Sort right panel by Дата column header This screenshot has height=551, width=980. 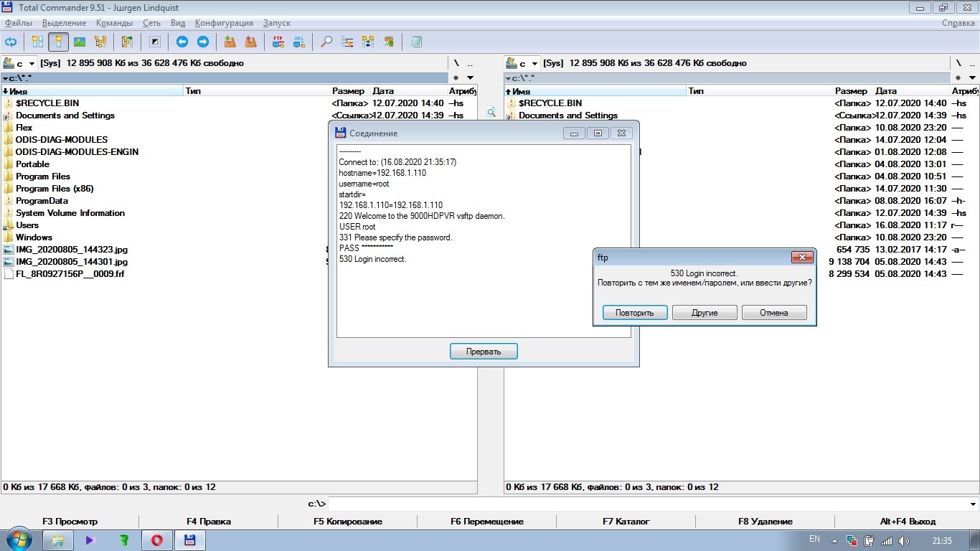912,91
